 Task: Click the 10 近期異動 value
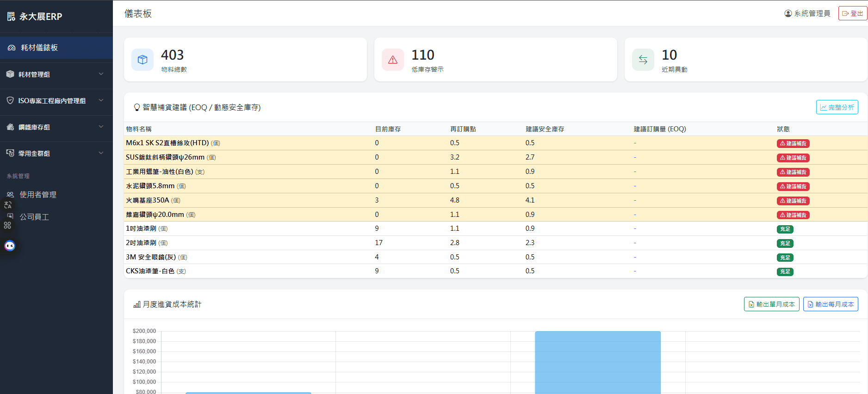pos(670,55)
